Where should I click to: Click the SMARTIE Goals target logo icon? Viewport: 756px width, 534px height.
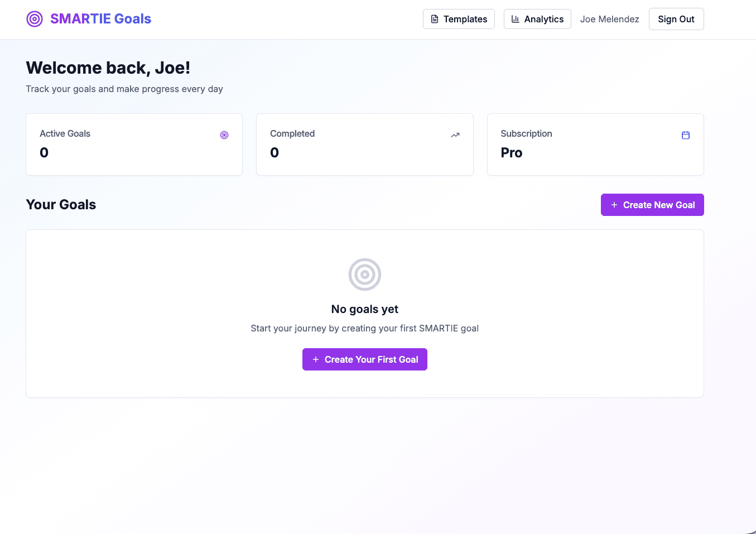pyautogui.click(x=35, y=19)
